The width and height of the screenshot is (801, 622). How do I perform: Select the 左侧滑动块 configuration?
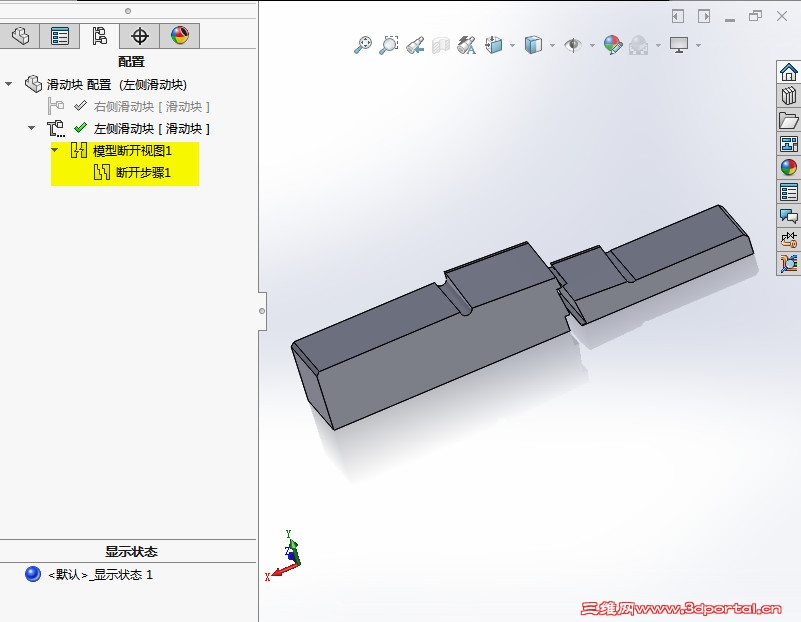(151, 128)
